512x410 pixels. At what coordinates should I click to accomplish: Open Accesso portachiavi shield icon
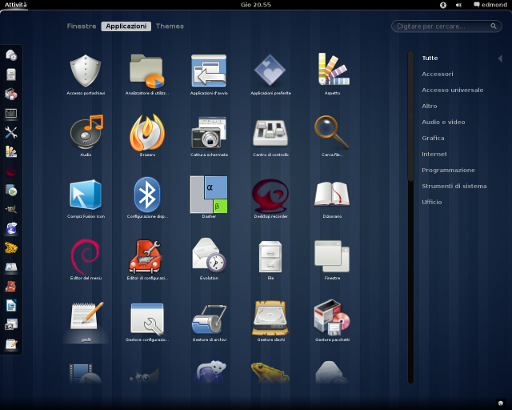click(x=86, y=71)
